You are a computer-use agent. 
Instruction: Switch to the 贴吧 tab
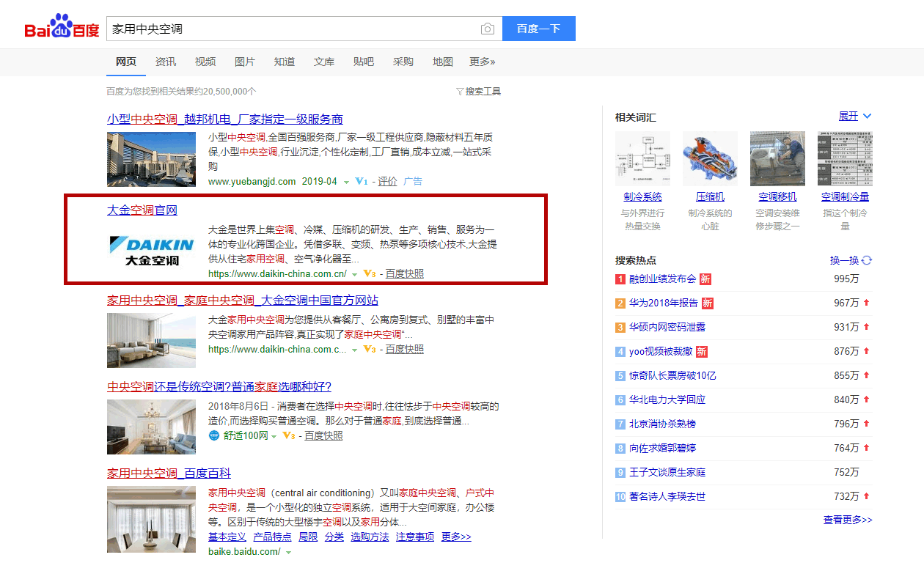point(364,62)
